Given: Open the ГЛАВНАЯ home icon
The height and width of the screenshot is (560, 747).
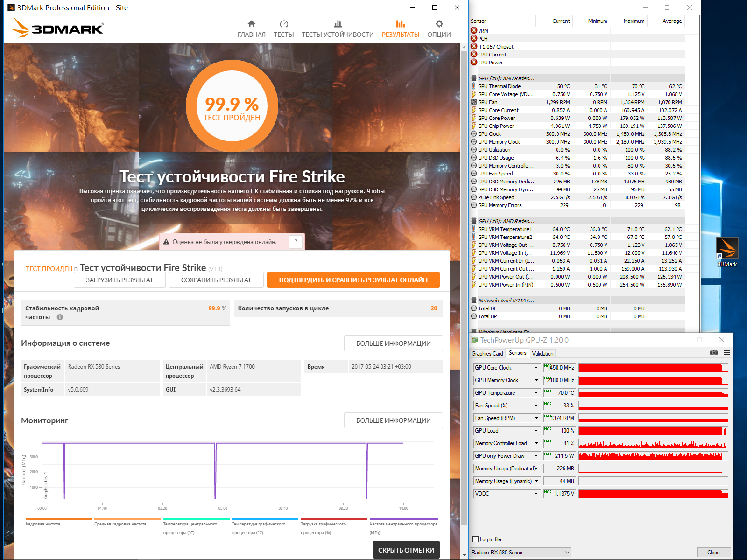Looking at the screenshot, I should point(251,24).
